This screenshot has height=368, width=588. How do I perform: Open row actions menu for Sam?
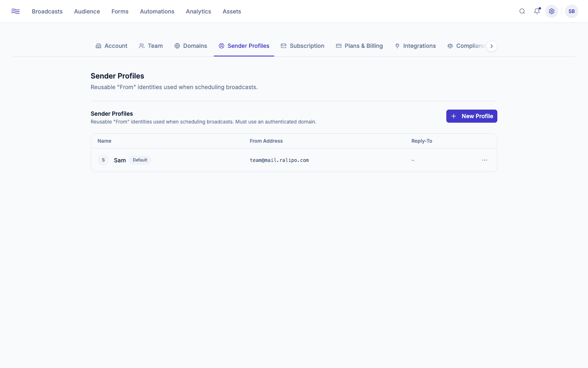(x=485, y=160)
